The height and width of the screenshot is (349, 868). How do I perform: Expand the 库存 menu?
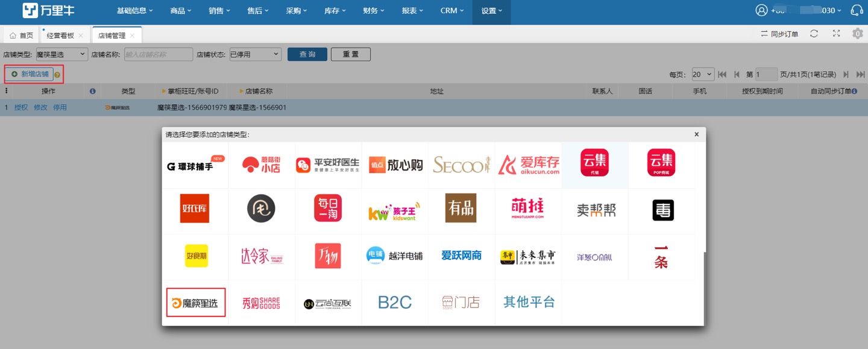pyautogui.click(x=335, y=11)
